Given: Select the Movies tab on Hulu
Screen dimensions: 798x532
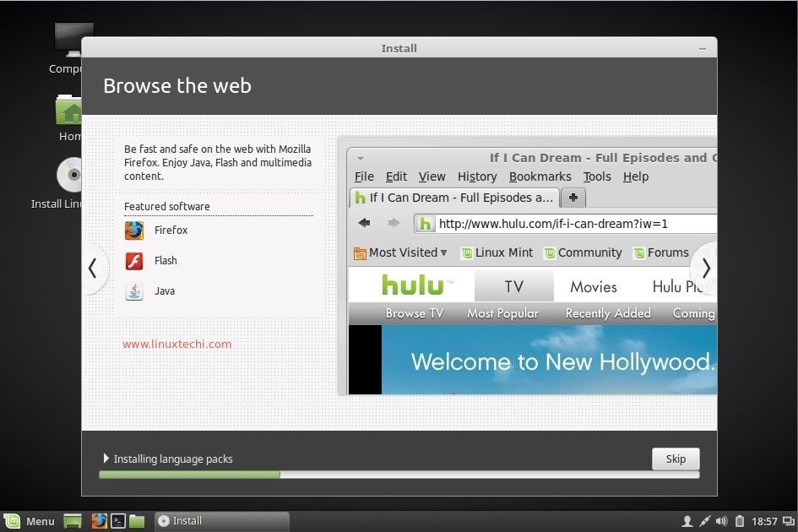Looking at the screenshot, I should click(594, 286).
